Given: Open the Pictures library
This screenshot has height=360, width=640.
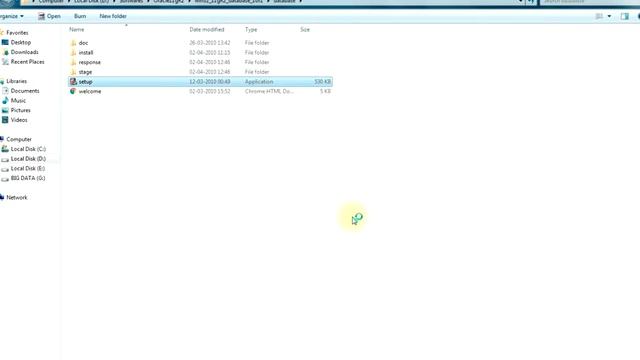Looking at the screenshot, I should 20,110.
